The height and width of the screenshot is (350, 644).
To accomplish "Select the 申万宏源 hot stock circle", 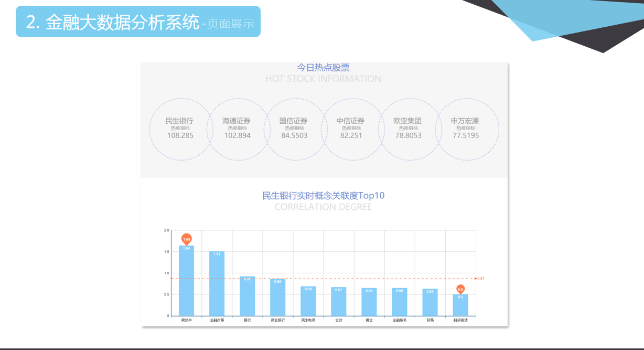I will click(x=467, y=129).
